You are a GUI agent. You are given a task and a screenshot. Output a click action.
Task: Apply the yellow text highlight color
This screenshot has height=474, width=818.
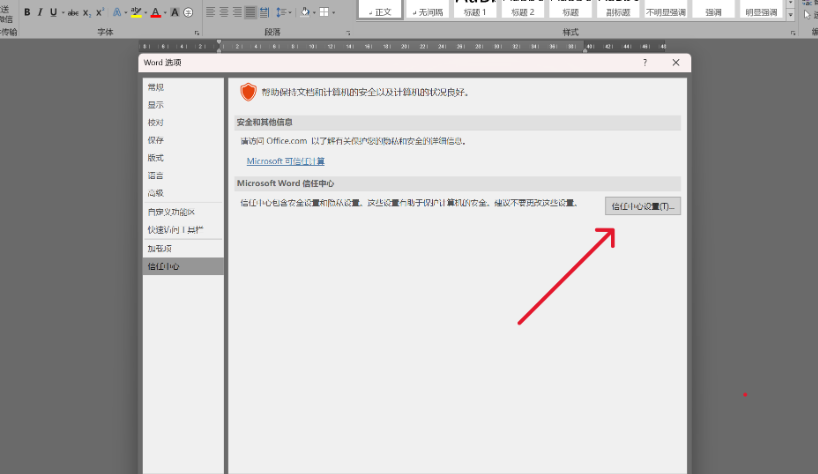click(136, 12)
